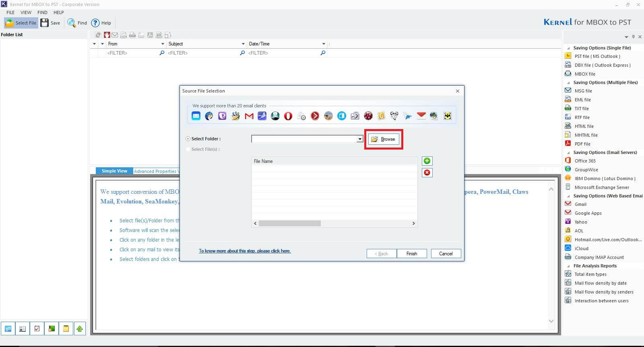Open the HELP menu

coord(59,12)
